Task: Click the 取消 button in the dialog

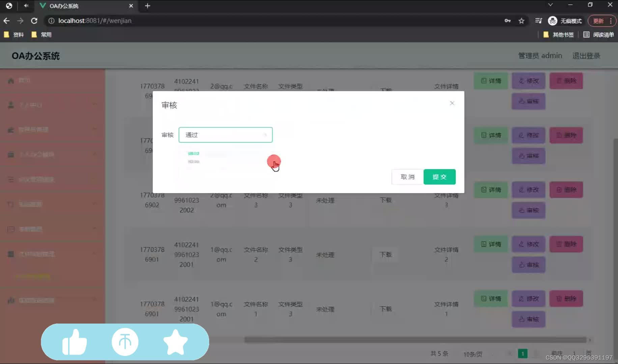Action: [408, 177]
